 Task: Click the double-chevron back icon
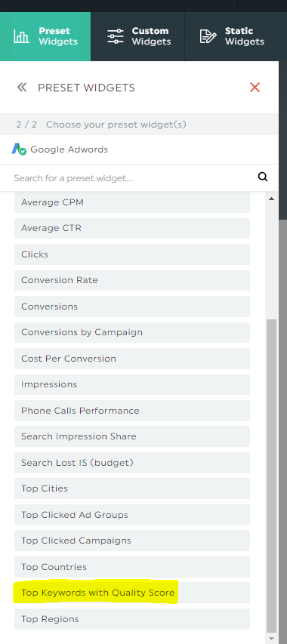click(22, 87)
